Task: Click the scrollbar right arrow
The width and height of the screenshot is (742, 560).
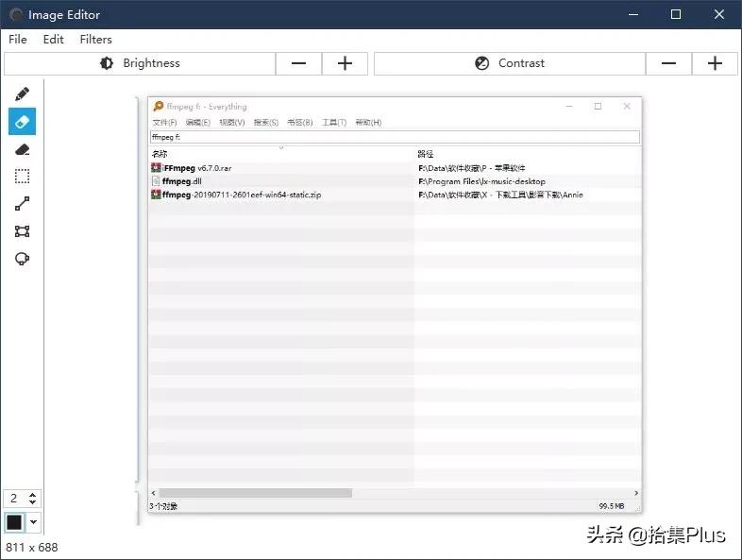Action: 636,493
